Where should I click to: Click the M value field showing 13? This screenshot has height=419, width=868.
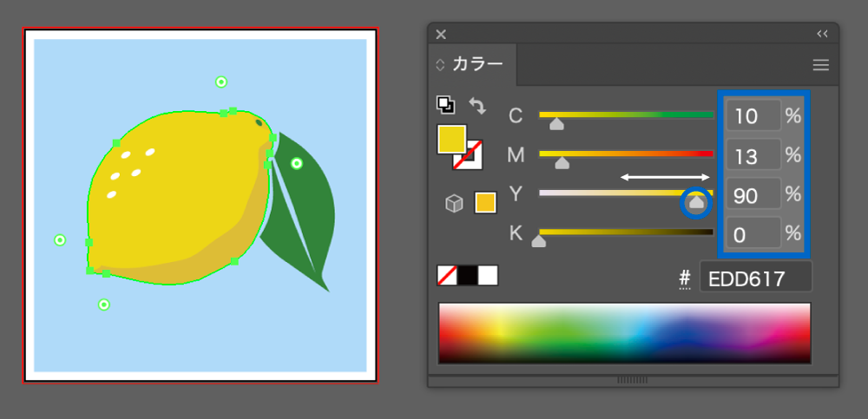click(x=753, y=155)
